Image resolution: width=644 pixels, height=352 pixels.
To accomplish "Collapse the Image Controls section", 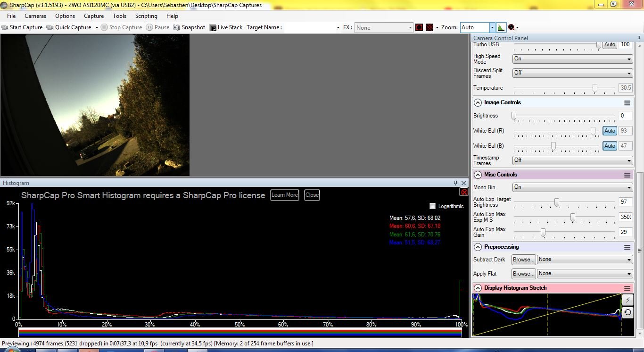I will tap(478, 102).
